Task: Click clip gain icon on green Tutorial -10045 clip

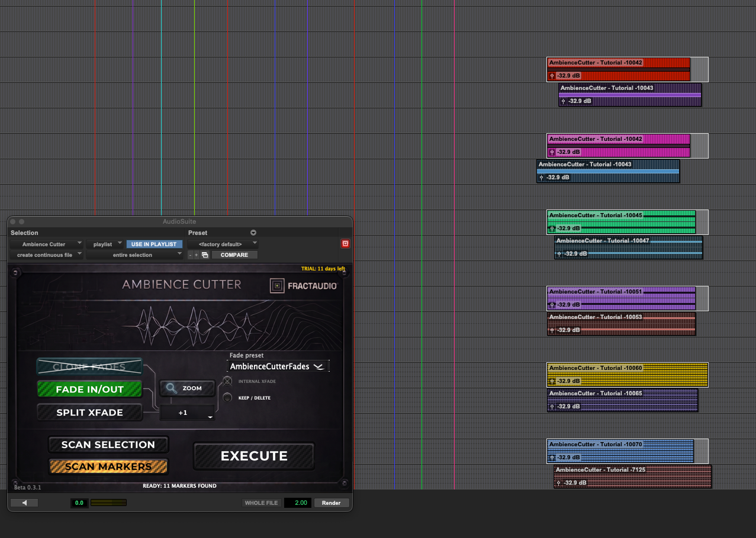Action: 552,228
